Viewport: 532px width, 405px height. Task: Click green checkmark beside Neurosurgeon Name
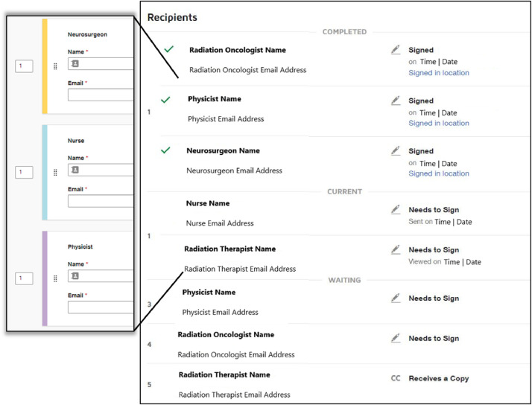coord(165,150)
